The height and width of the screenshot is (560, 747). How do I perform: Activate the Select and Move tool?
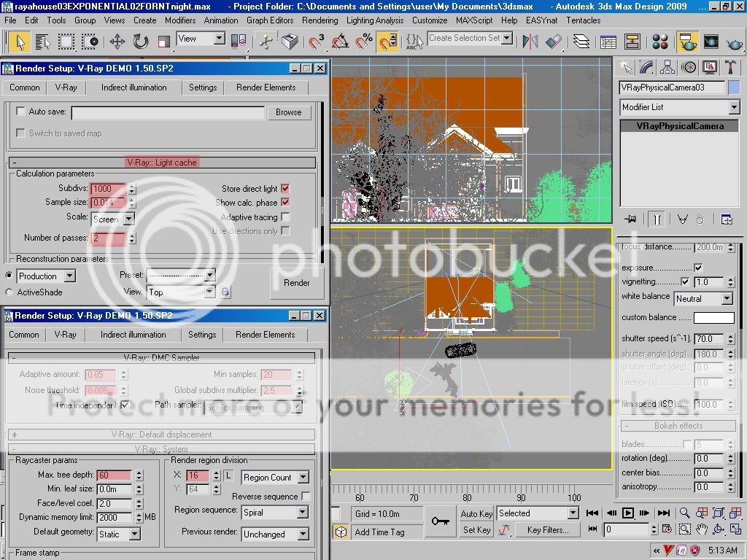(117, 42)
